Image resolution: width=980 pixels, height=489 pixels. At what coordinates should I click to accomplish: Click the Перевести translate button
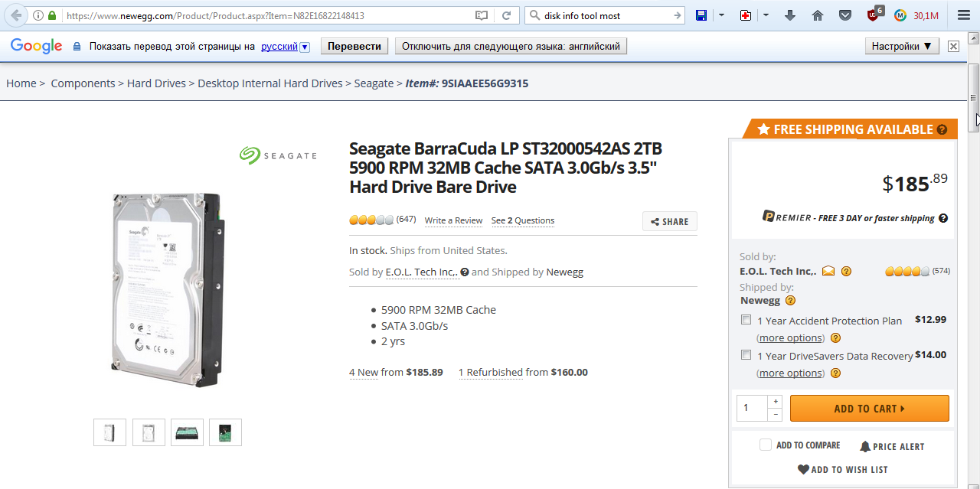tap(354, 47)
